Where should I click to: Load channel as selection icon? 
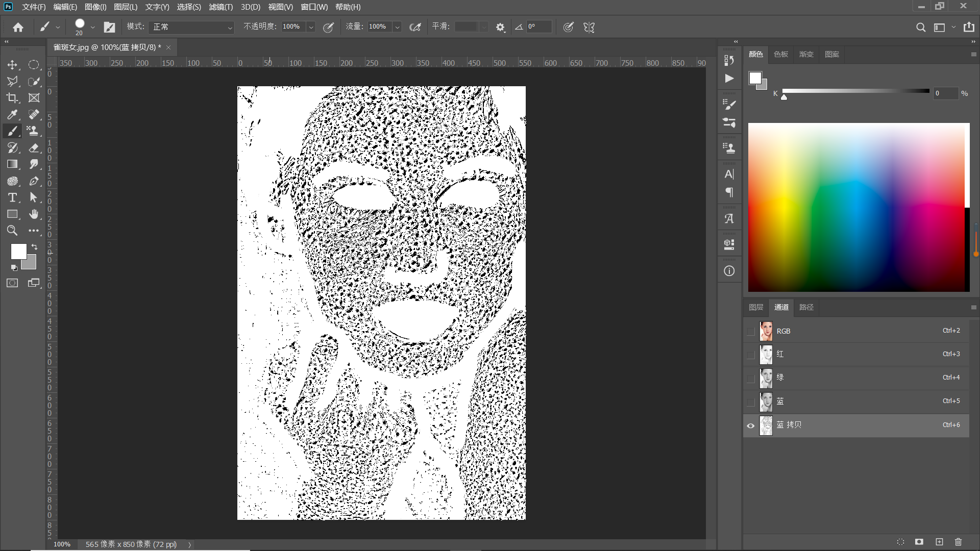click(900, 542)
